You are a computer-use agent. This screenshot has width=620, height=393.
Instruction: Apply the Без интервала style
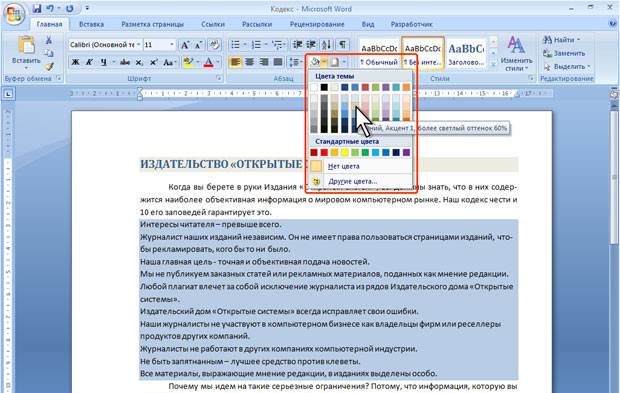pos(423,54)
